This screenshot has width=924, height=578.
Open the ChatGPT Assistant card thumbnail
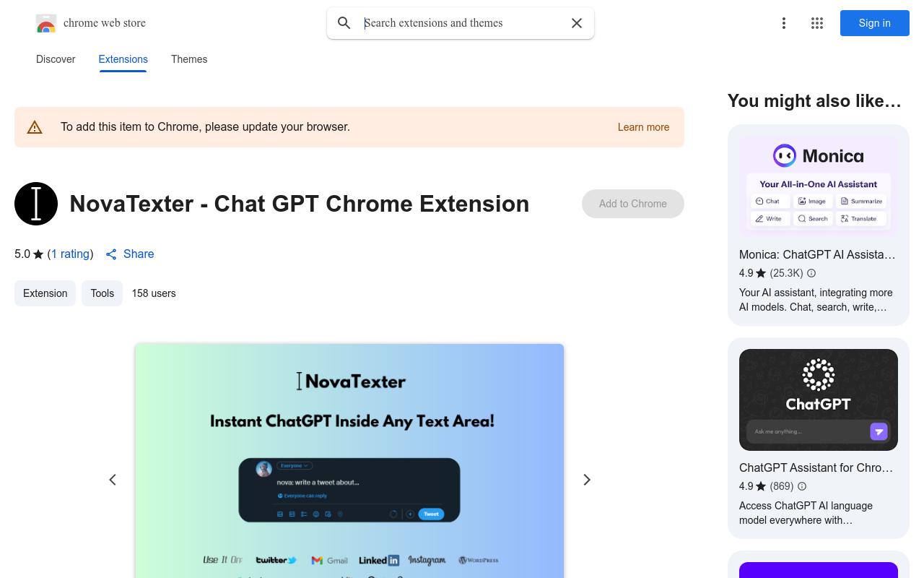(819, 400)
